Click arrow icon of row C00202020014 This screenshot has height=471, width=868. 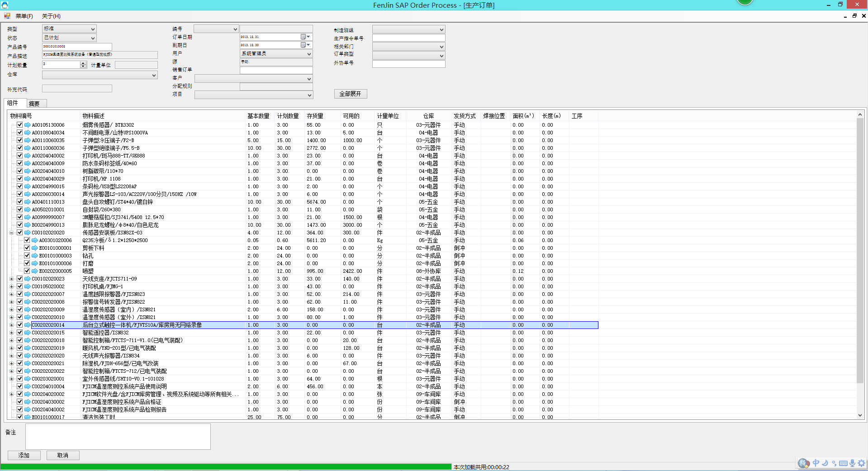pyautogui.click(x=28, y=325)
